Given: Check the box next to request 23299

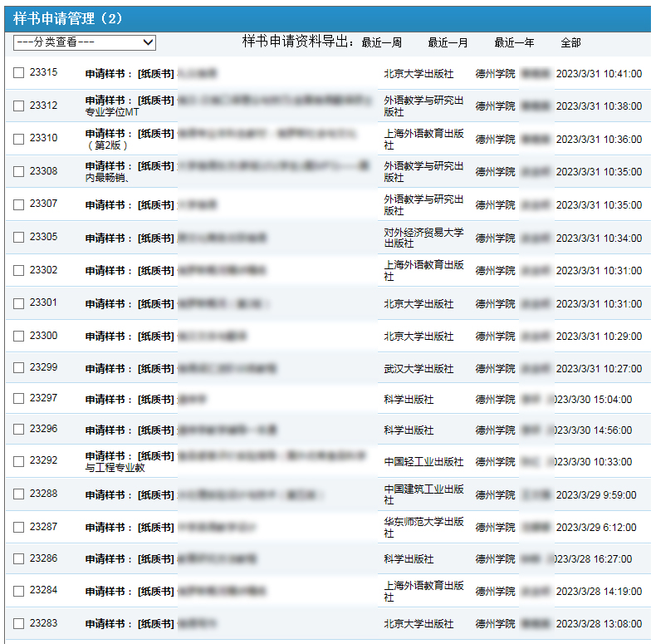Looking at the screenshot, I should point(19,368).
